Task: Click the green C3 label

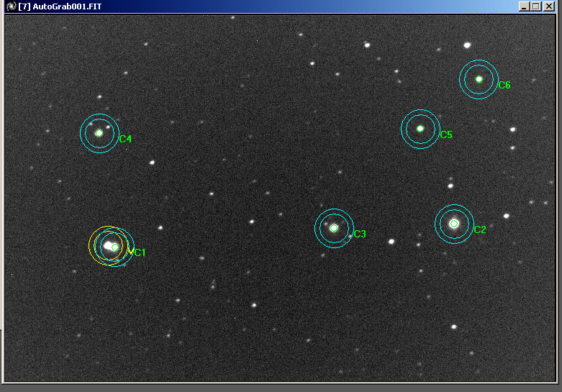Action: coord(360,234)
